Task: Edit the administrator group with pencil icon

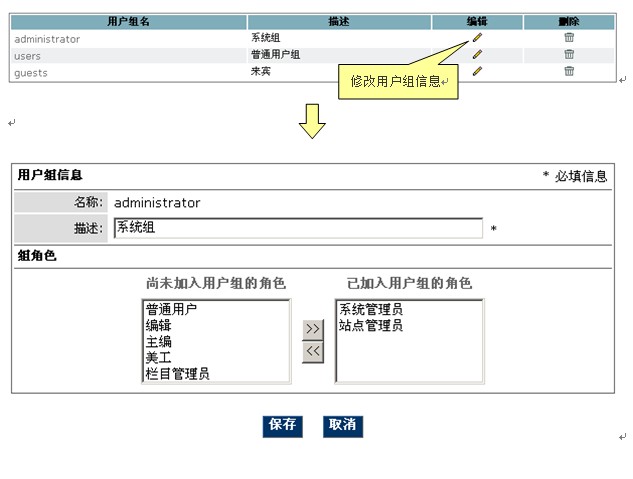Action: (477, 38)
